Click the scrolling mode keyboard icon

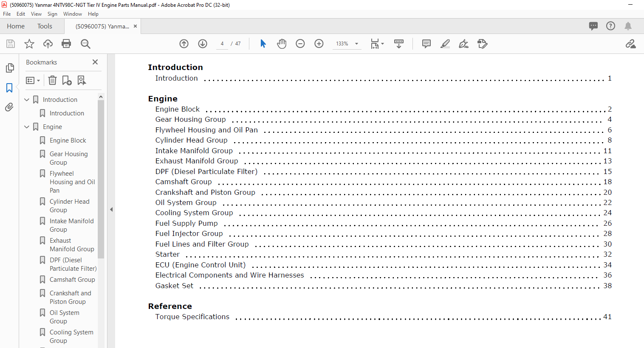point(399,44)
